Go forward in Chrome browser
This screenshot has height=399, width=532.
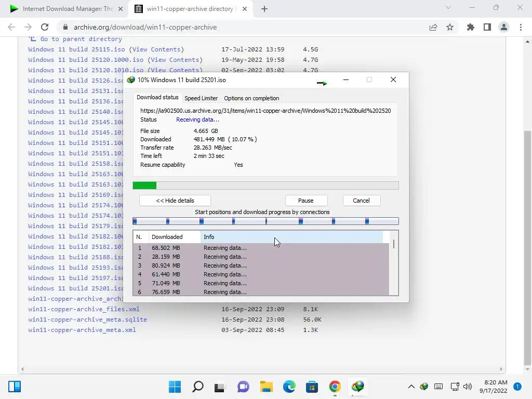click(28, 27)
